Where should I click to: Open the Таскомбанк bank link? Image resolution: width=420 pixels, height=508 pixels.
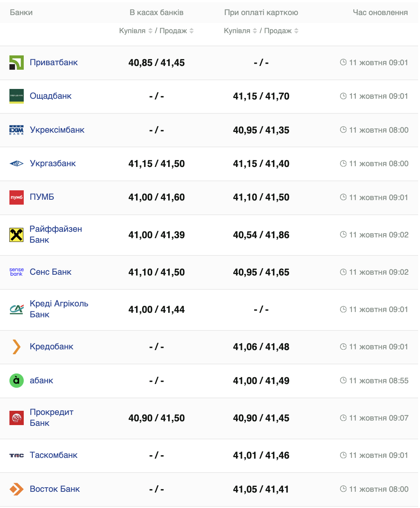point(54,455)
